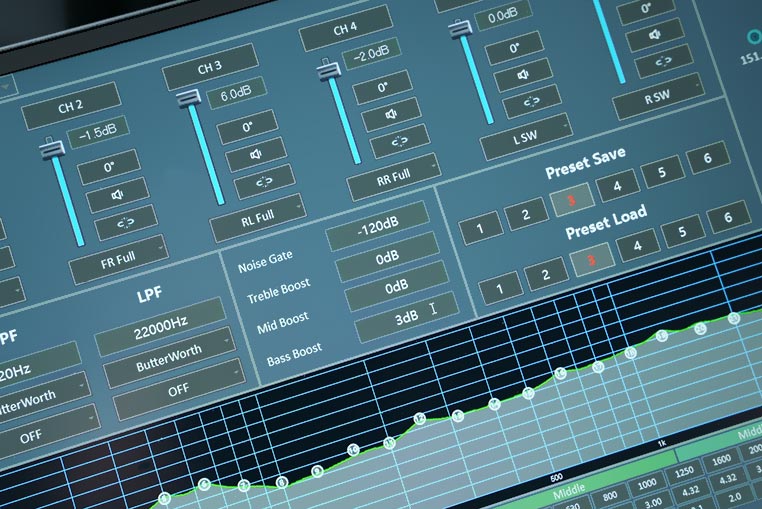Open the L SW output dropdown

(526, 138)
